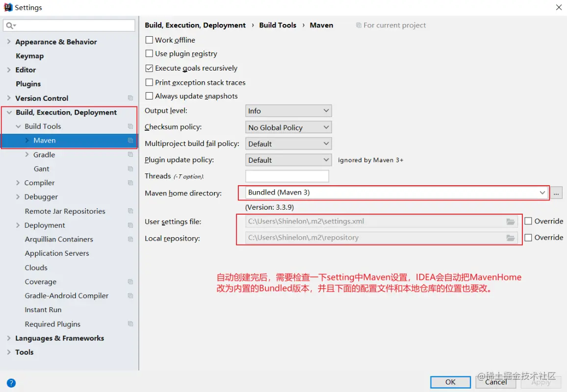Click project-level icon beside Gant row

pyautogui.click(x=130, y=169)
